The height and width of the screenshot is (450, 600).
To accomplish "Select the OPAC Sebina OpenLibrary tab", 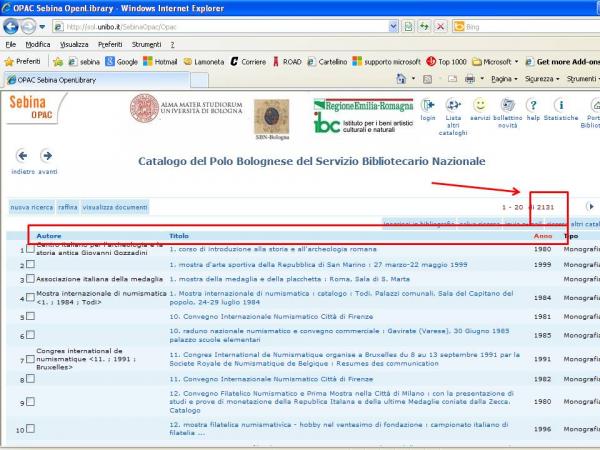I will click(x=96, y=80).
